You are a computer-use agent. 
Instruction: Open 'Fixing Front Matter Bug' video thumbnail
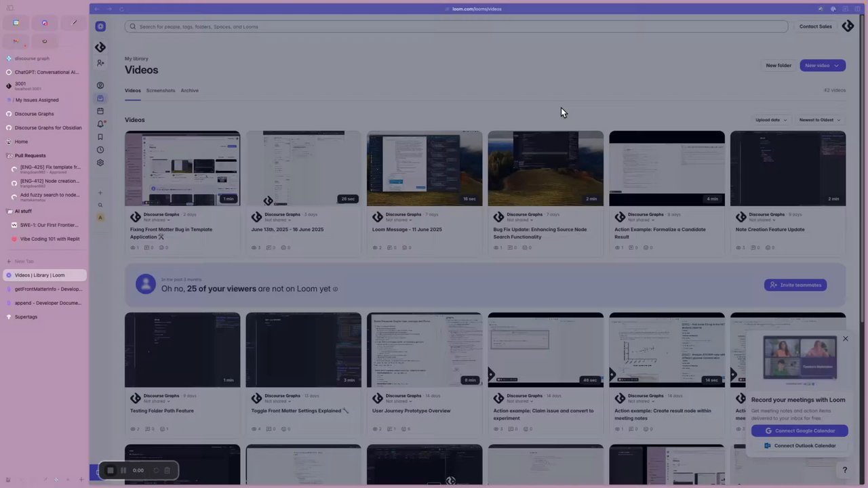pyautogui.click(x=182, y=168)
